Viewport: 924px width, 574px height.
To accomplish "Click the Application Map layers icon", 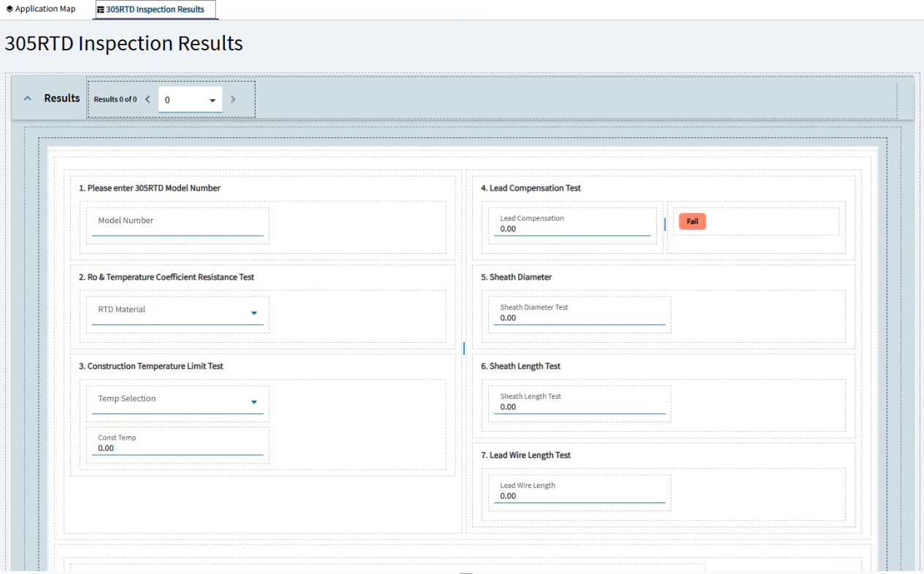I will pyautogui.click(x=9, y=9).
